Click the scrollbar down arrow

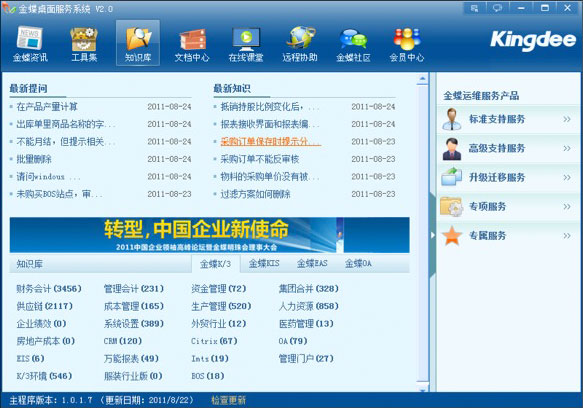422,389
